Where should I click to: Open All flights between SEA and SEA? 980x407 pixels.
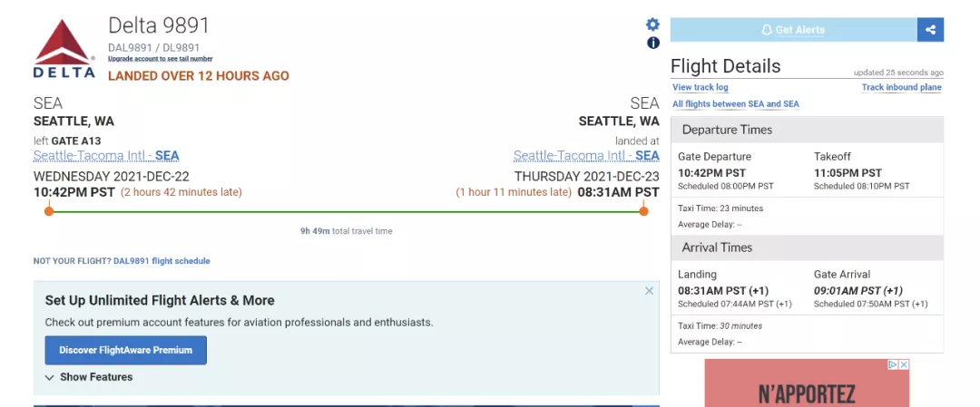click(736, 104)
